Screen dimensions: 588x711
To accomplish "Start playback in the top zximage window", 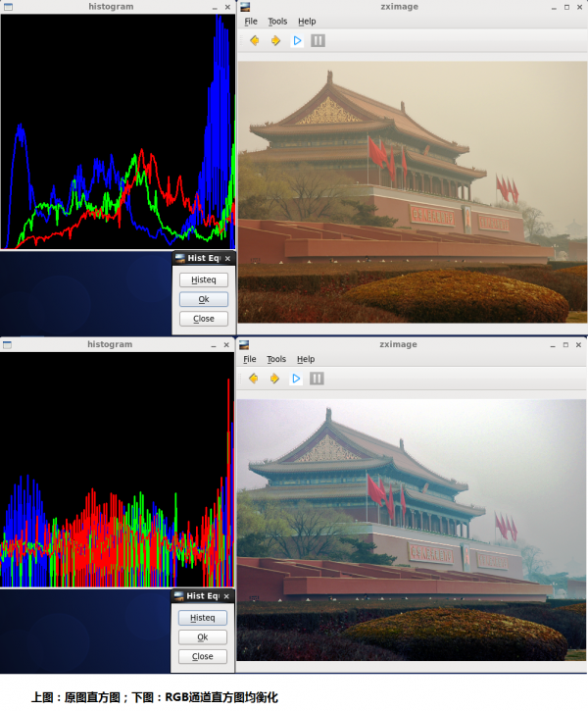I will pos(297,41).
